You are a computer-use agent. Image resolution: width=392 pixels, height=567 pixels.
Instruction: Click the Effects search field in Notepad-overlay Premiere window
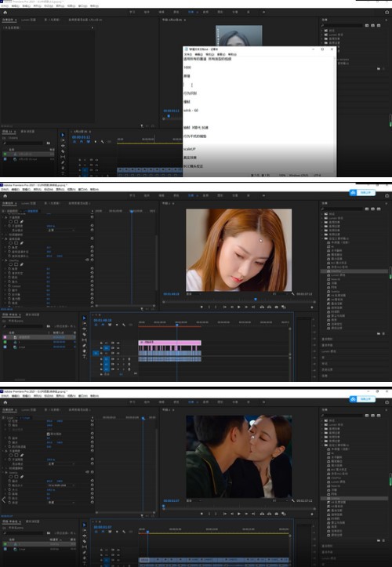click(344, 25)
